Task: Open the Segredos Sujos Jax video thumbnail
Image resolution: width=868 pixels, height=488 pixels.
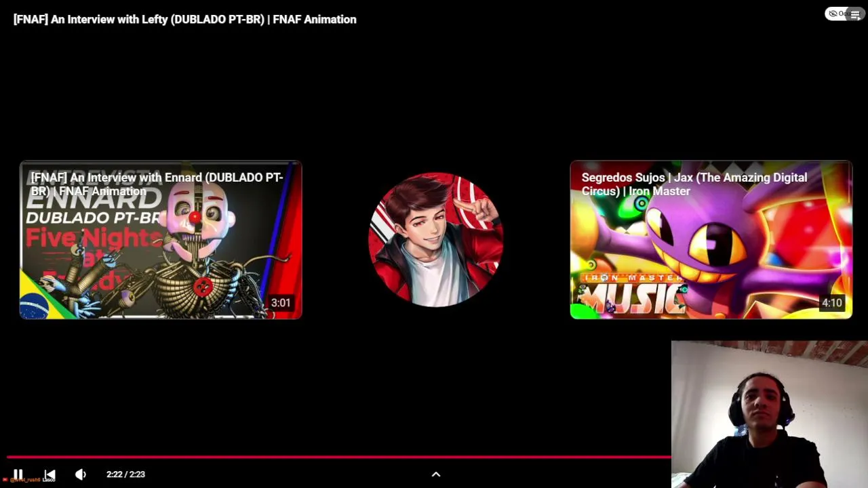Action: 711,239
